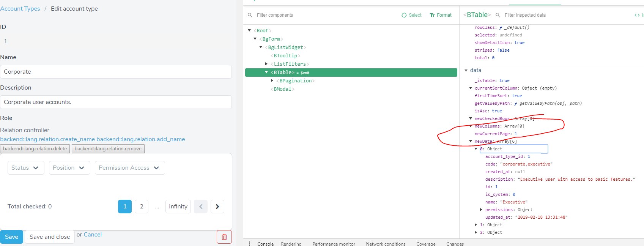This screenshot has height=246, width=644.
Task: Collapse the currentSortColumn property
Action: pos(471,88)
